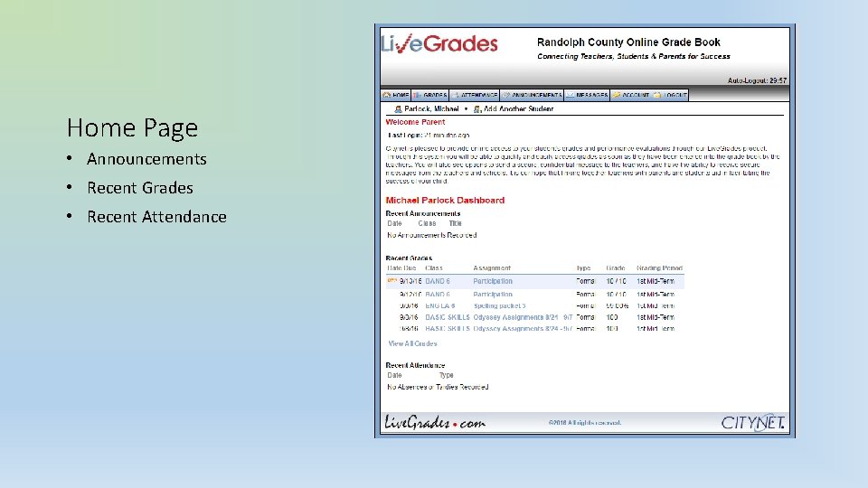
Task: Click the Home house icon
Action: 386,95
